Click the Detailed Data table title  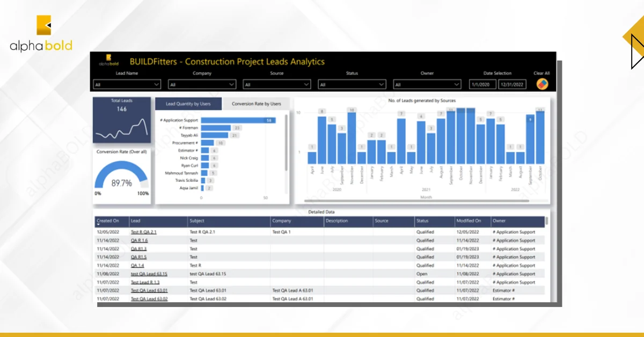[321, 212]
